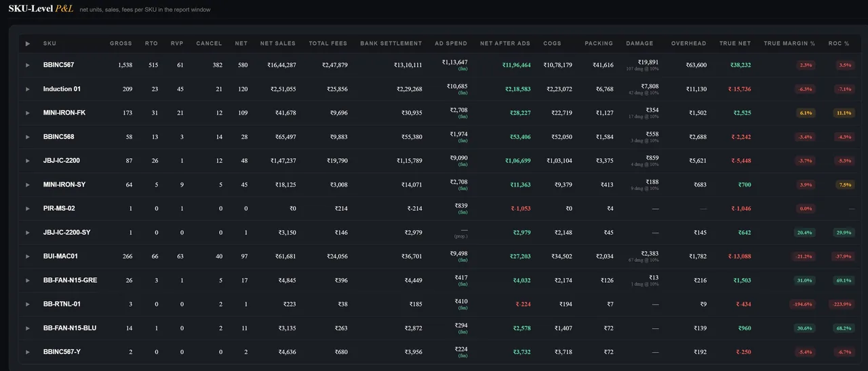Click the 68.2% ROC badge
Screen dimensions: 868x371
pyautogui.click(x=844, y=328)
